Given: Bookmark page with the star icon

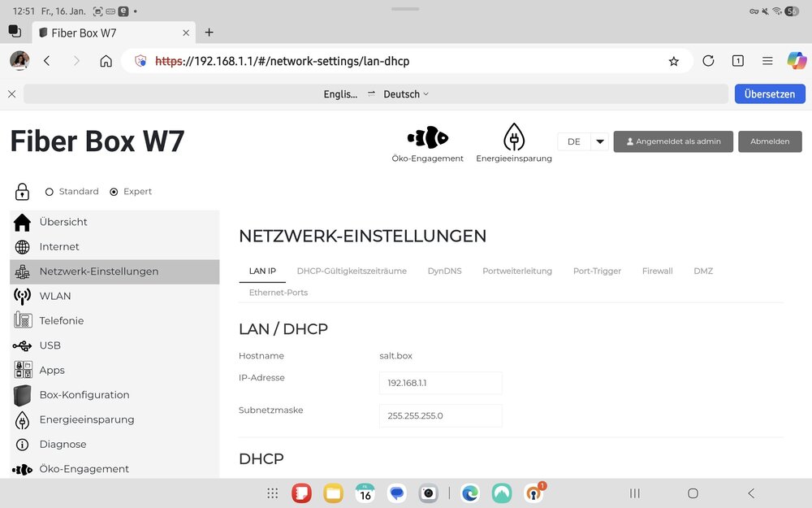Looking at the screenshot, I should pos(673,62).
